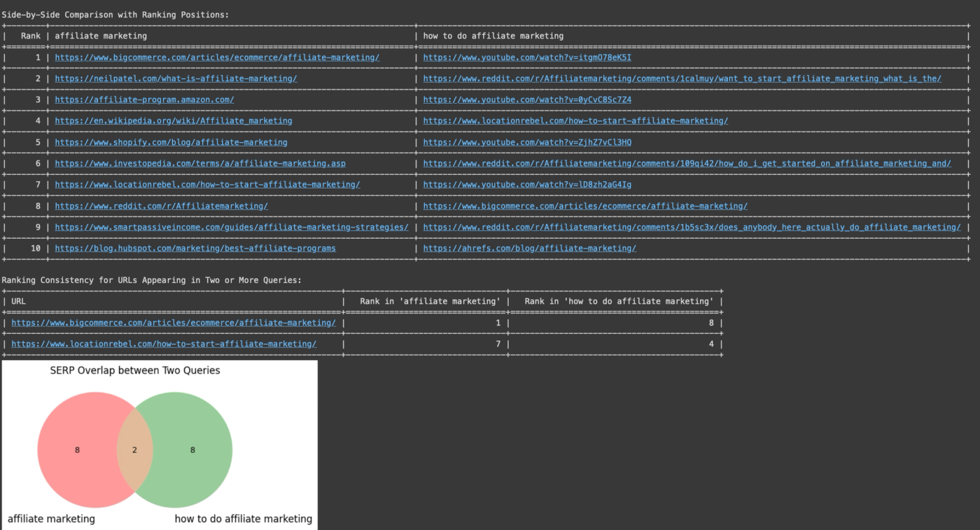Image resolution: width=980 pixels, height=530 pixels.
Task: Open the Ahrefs blog affiliate marketing link
Action: tap(529, 248)
